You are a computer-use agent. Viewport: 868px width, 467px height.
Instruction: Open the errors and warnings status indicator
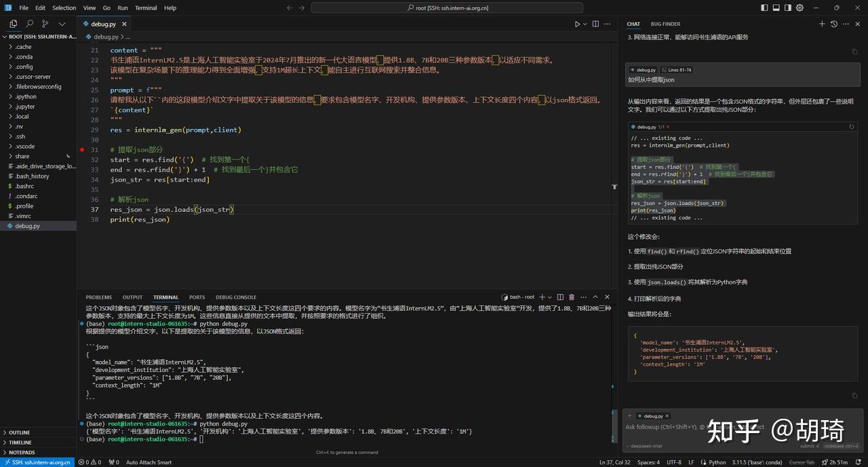point(90,462)
